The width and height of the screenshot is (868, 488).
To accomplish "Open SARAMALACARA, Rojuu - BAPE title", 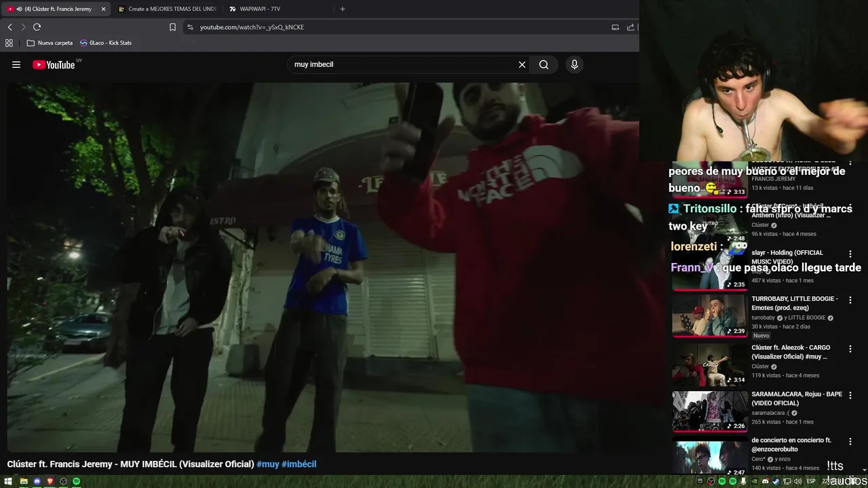I will 796,399.
